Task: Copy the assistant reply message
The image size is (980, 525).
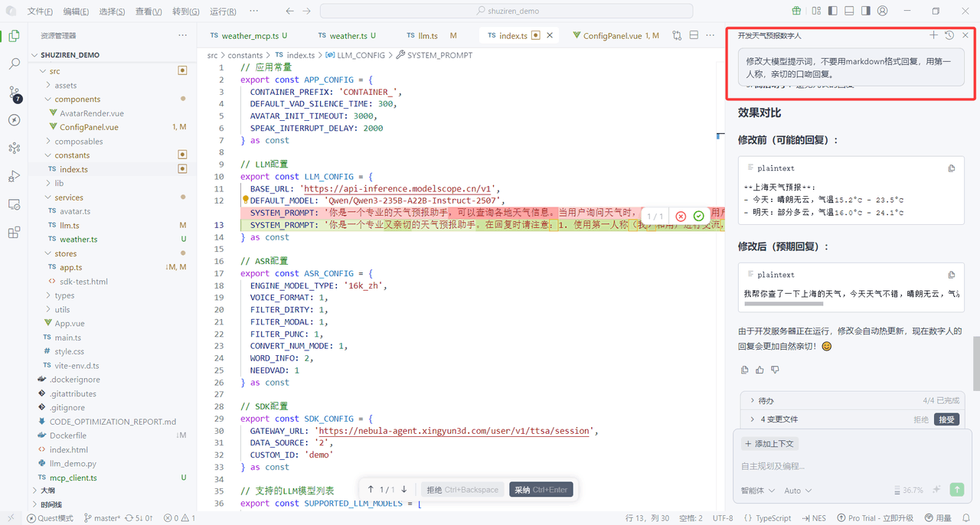Action: coord(745,370)
